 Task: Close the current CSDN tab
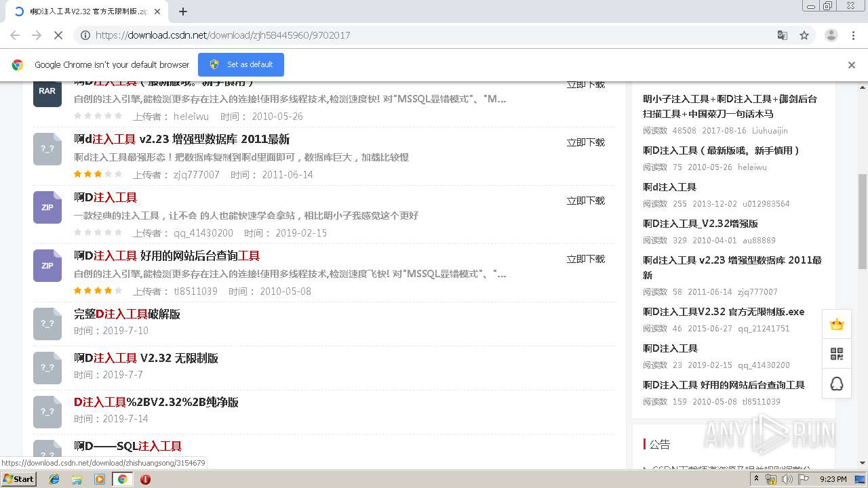coord(157,12)
